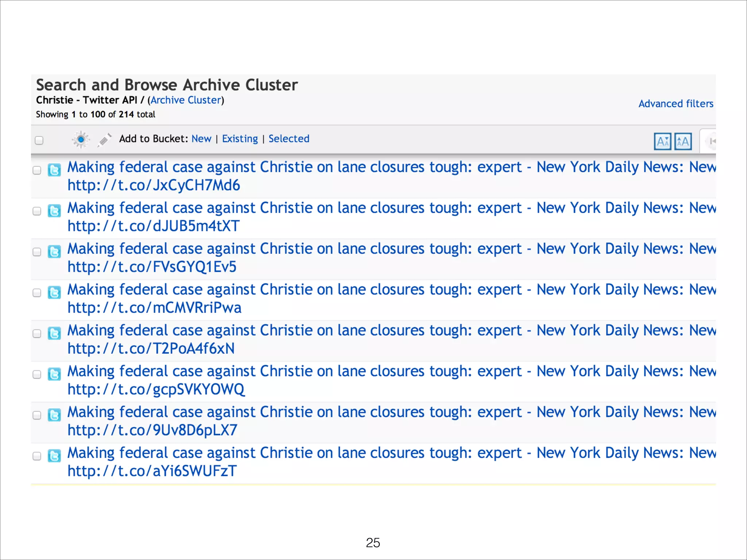Click the first-page navigation arrow icon
The height and width of the screenshot is (560, 747).
coord(712,141)
